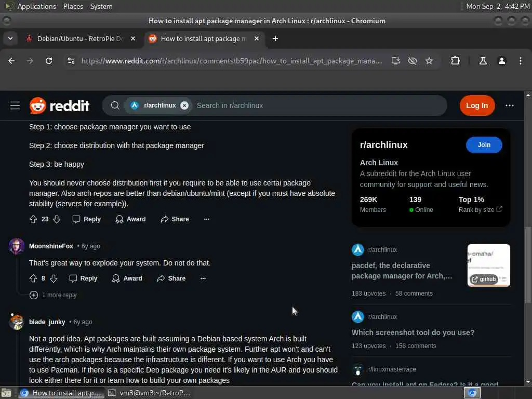Open MoonshineFox's user profile link
Image resolution: width=532 pixels, height=399 pixels.
tap(51, 246)
